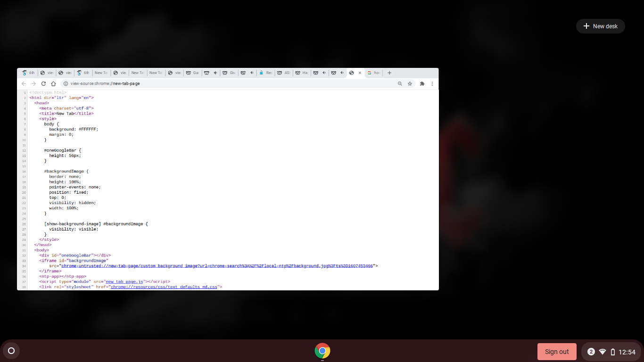Bookmark this page with the star icon
This screenshot has width=644, height=362.
tap(410, 83)
